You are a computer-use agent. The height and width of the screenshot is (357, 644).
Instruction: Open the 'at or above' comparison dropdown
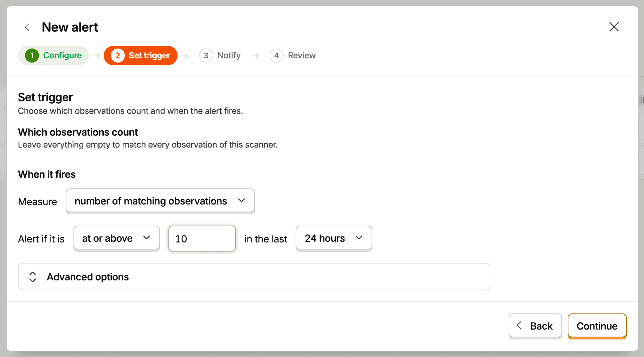pos(117,238)
